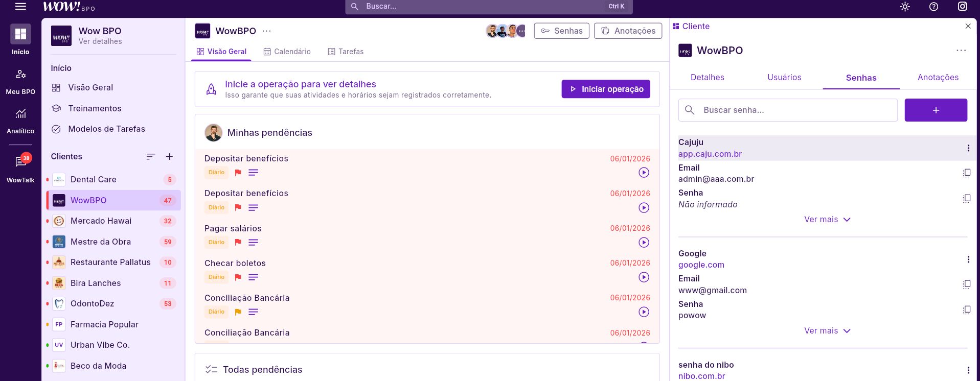
Task: Start the Pagar salários task play button
Action: point(644,243)
